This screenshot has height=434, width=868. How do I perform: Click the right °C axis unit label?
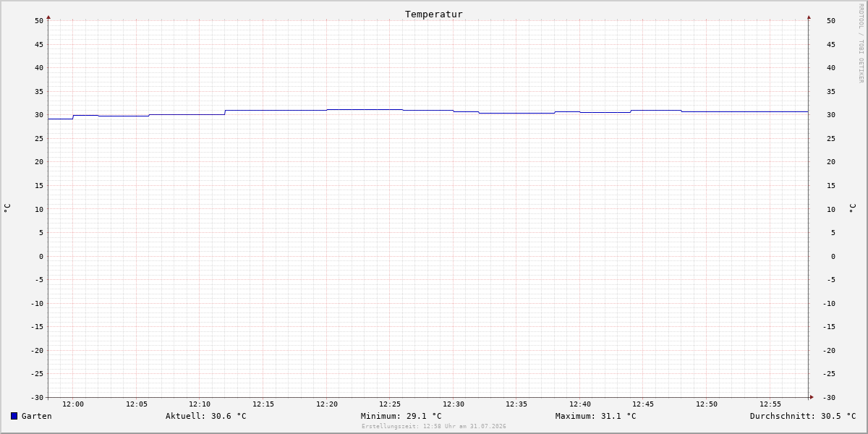tap(852, 208)
